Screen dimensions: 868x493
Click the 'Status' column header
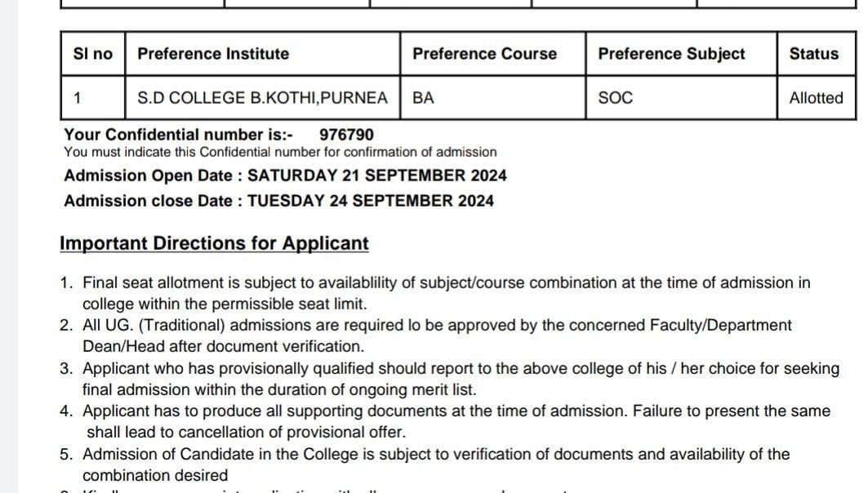coord(813,54)
